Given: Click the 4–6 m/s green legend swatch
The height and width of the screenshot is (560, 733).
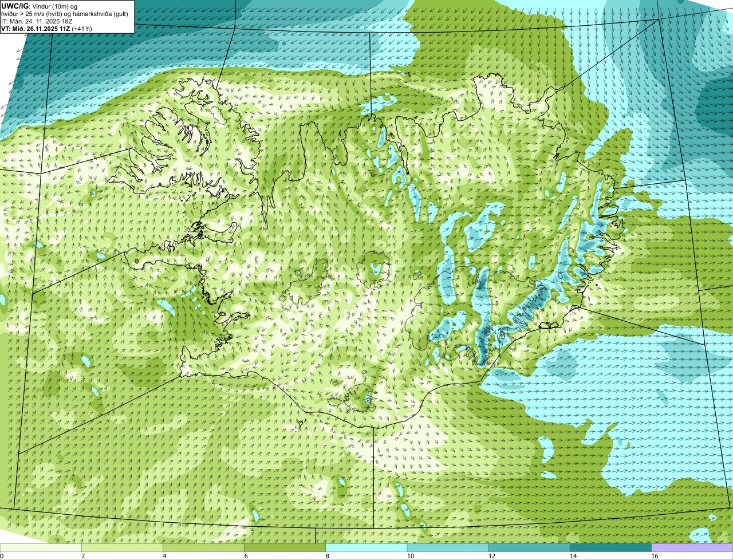Looking at the screenshot, I should coord(203,548).
